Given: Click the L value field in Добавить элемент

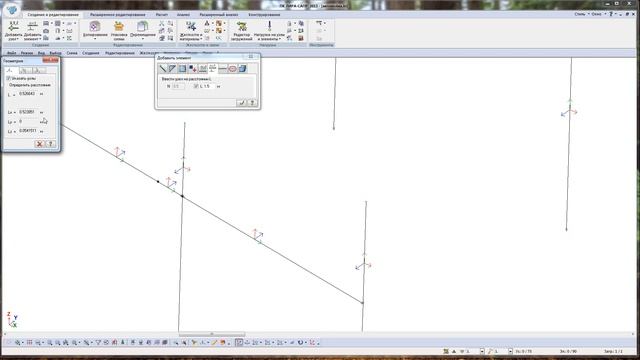Looking at the screenshot, I should click(x=209, y=86).
